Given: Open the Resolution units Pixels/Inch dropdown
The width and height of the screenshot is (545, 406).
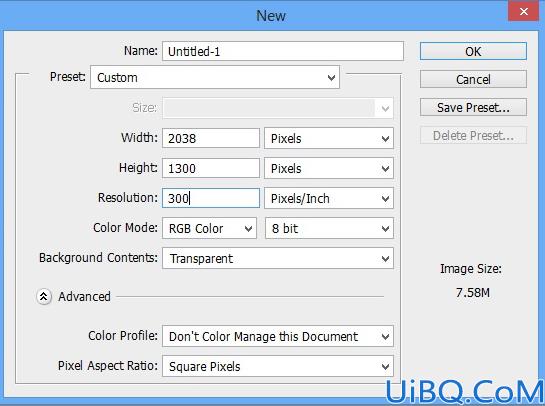Looking at the screenshot, I should (x=329, y=198).
